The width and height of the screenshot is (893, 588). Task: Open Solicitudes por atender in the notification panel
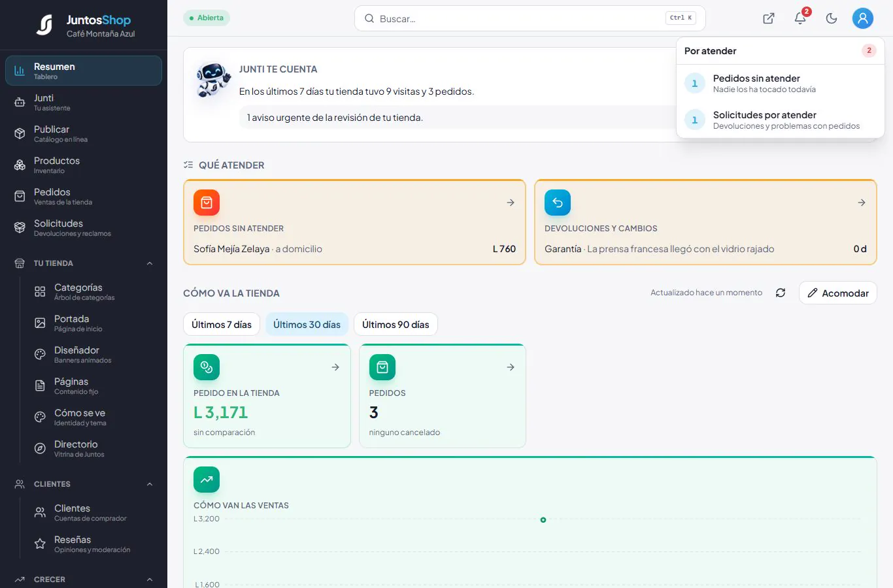[x=781, y=120]
